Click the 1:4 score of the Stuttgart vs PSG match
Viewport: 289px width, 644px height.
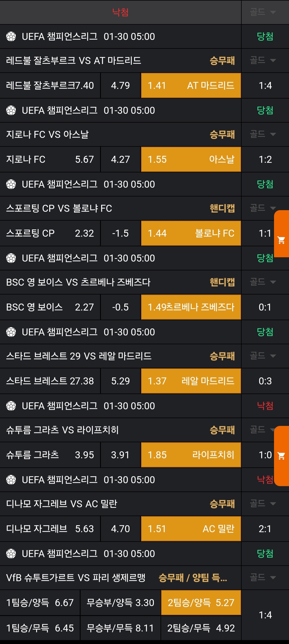point(265,615)
